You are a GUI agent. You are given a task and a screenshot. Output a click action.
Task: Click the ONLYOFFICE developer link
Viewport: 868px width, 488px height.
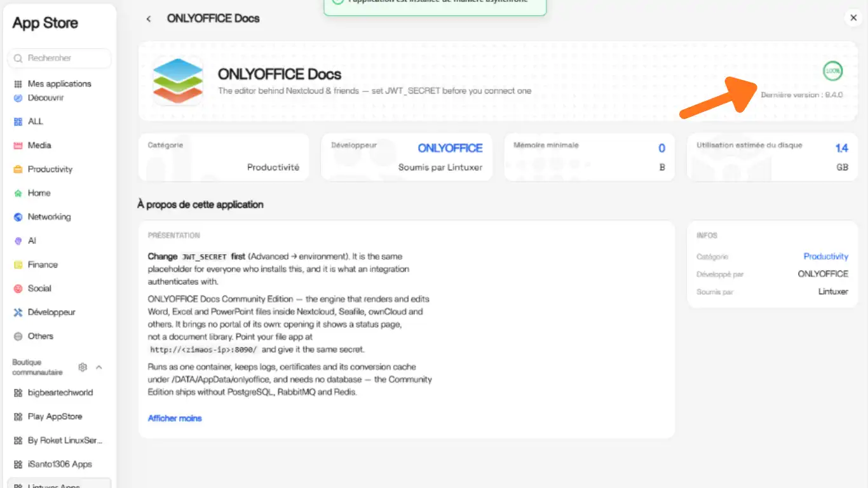(450, 148)
